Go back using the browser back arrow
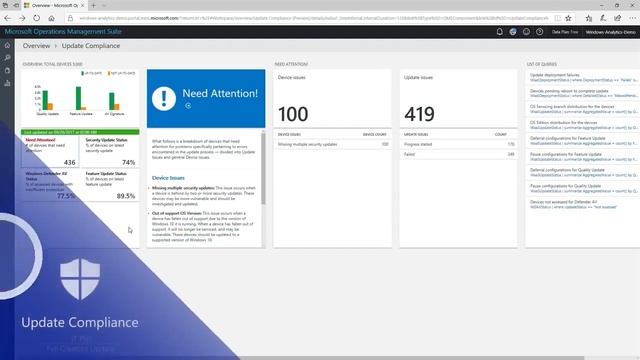640x360 pixels. pos(7,18)
